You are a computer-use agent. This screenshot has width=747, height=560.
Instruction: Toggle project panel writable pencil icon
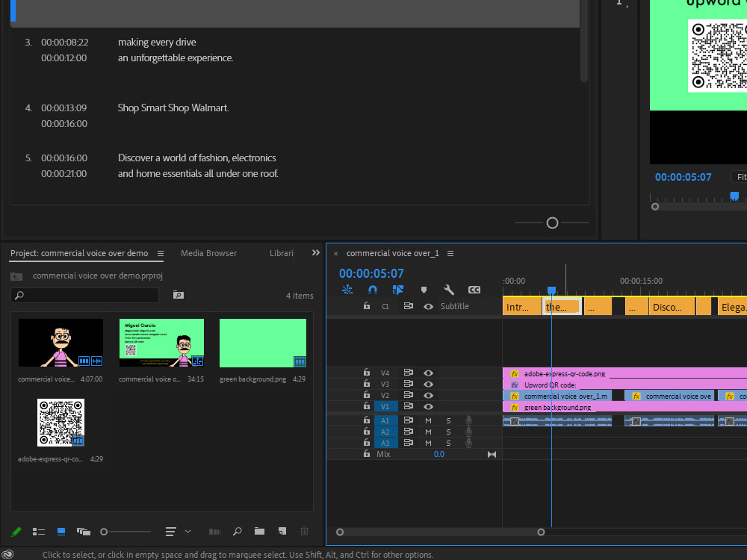coord(16,532)
